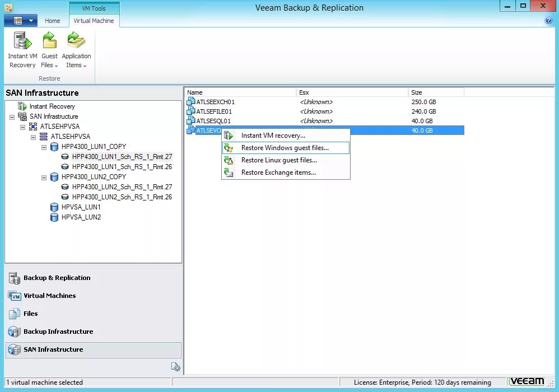The image size is (559, 392).
Task: Click the SAN Infrastructure tree root icon
Action: point(22,116)
